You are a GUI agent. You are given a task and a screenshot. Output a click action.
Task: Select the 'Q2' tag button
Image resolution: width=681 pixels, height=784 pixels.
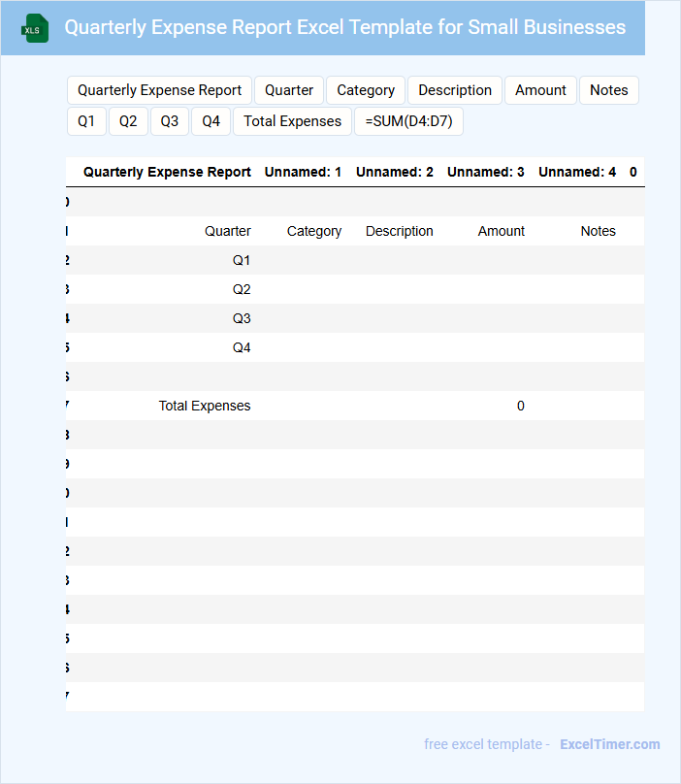128,121
